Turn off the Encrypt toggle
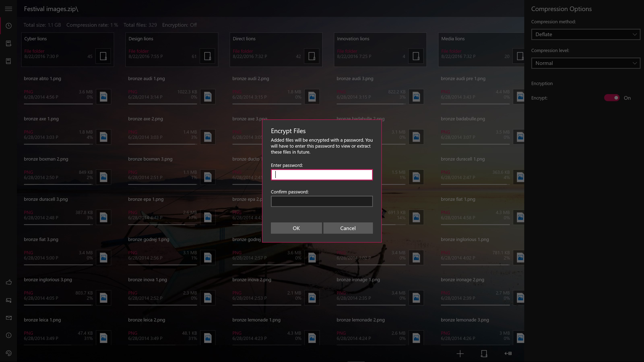 [612, 98]
